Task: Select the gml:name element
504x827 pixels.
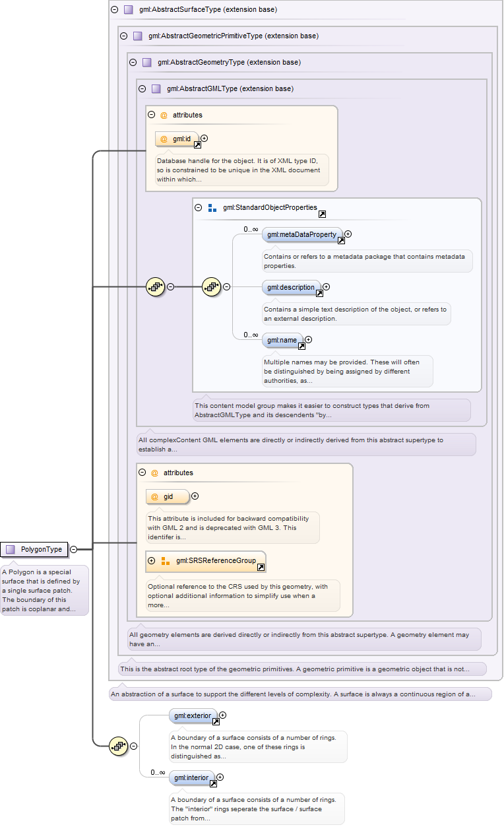Action: pyautogui.click(x=282, y=341)
